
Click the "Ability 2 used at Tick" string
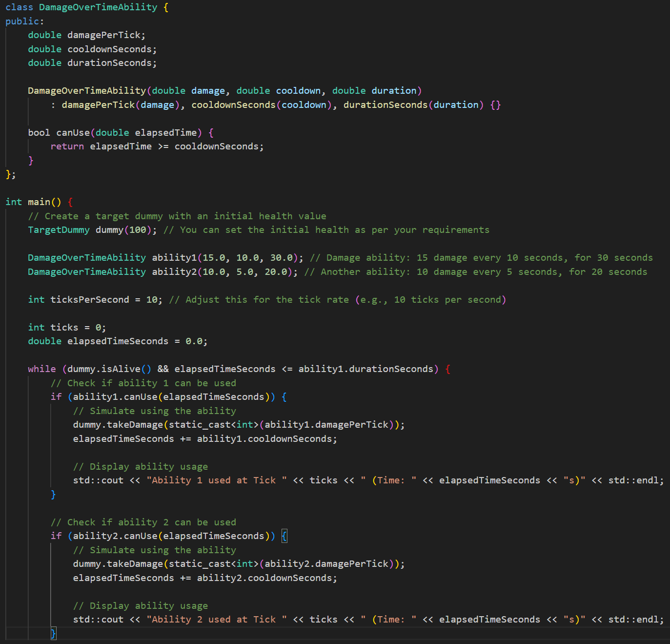pyautogui.click(x=216, y=620)
